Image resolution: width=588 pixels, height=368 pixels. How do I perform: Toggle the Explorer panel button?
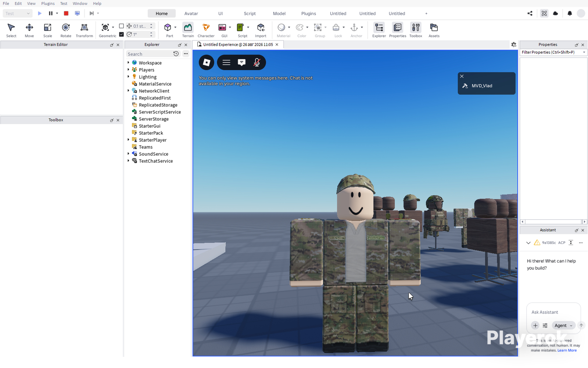pyautogui.click(x=379, y=30)
